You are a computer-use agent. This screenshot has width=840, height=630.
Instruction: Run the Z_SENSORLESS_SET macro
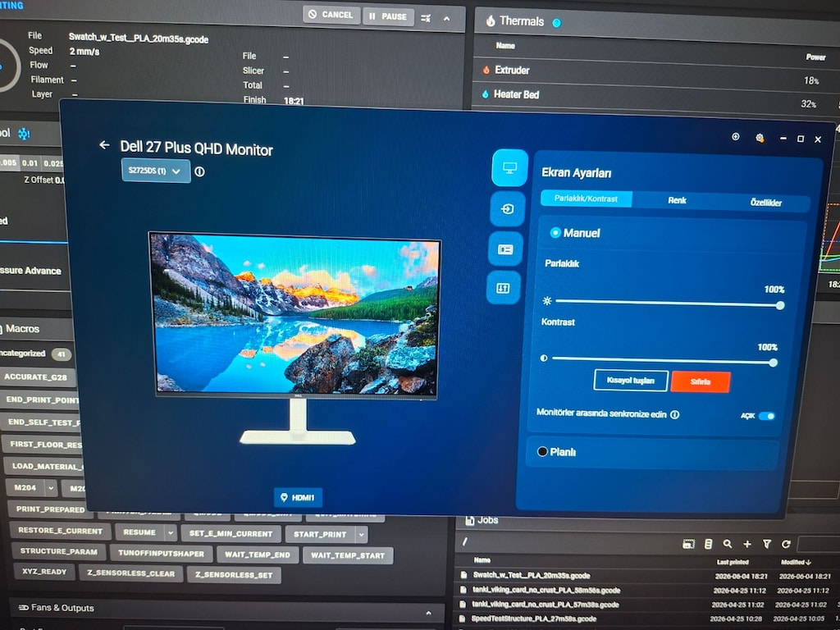(234, 575)
